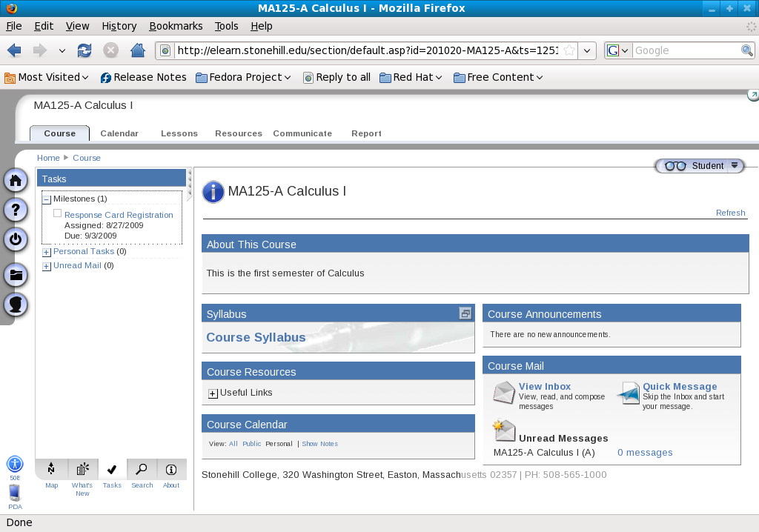Click the power logout icon
This screenshot has height=532, width=759.
point(16,239)
